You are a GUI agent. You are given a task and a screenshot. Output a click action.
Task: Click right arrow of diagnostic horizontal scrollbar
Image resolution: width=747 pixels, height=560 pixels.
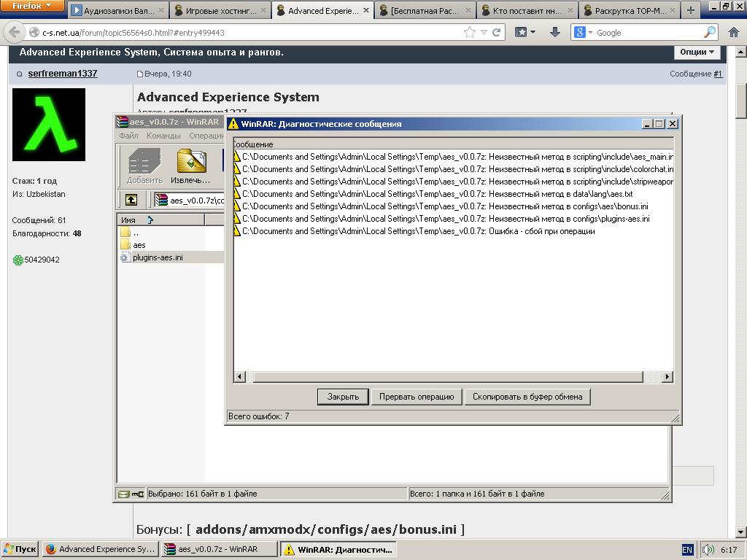pyautogui.click(x=667, y=377)
